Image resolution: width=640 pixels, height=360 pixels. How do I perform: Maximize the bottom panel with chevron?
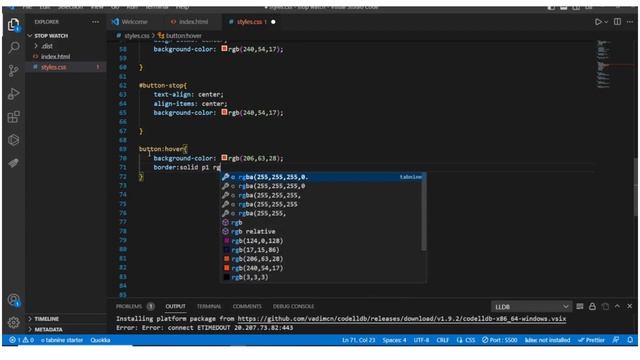(x=617, y=306)
